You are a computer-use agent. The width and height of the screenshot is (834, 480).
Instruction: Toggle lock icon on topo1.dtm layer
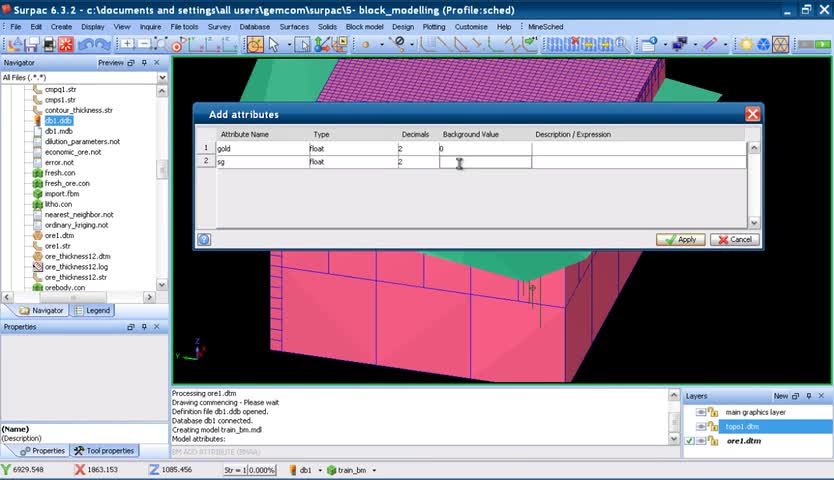(x=713, y=427)
